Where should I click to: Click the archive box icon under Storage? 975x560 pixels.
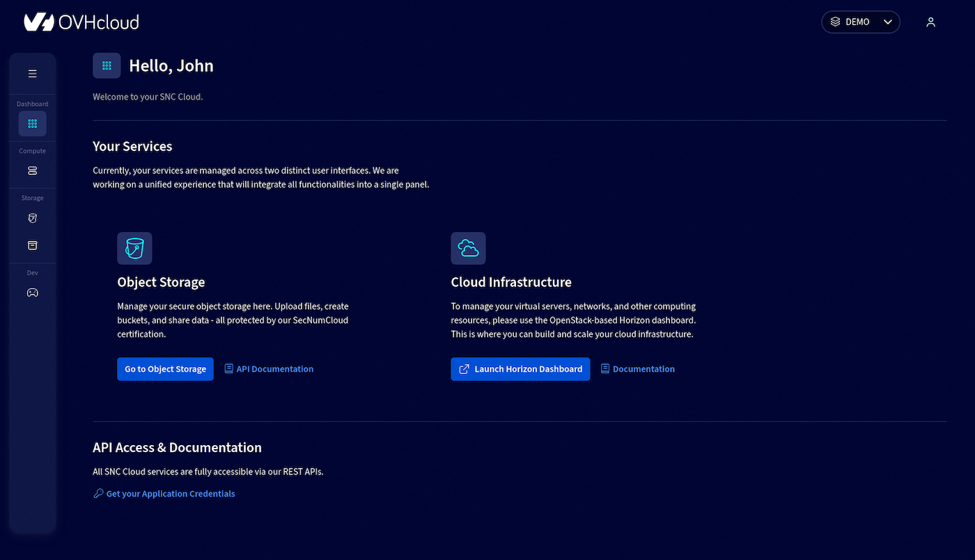[x=32, y=245]
